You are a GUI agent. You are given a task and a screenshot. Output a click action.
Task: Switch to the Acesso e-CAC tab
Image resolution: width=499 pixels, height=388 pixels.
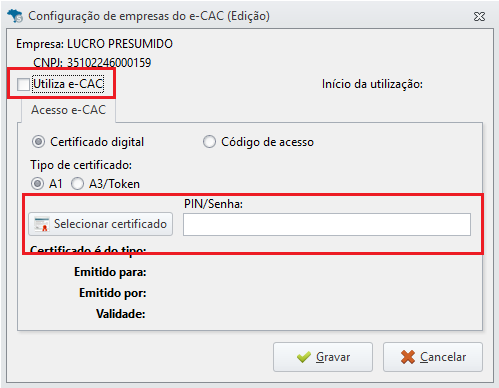pyautogui.click(x=68, y=110)
